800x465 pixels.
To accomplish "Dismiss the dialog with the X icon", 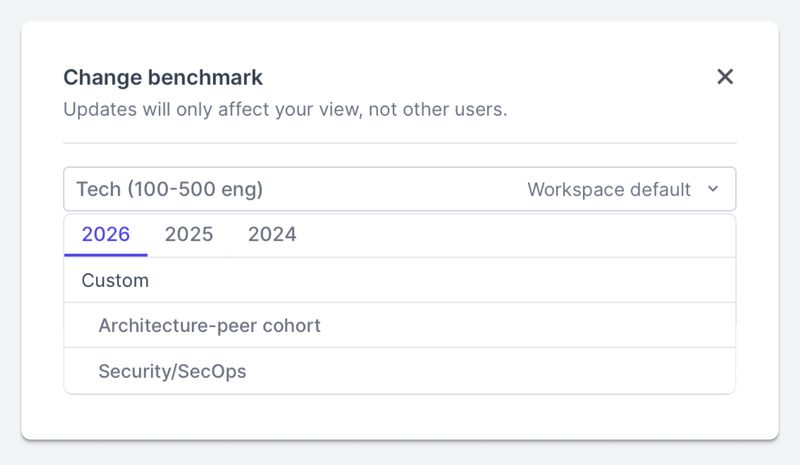I will click(725, 77).
